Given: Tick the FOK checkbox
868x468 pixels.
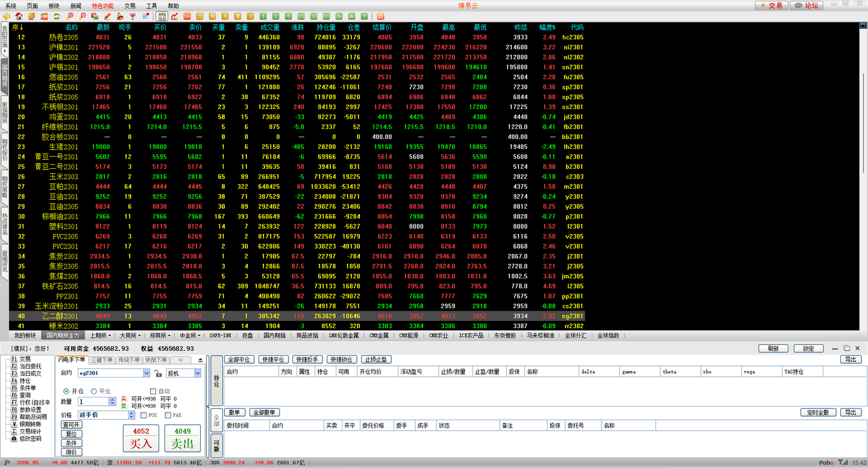Looking at the screenshot, I should (x=143, y=415).
